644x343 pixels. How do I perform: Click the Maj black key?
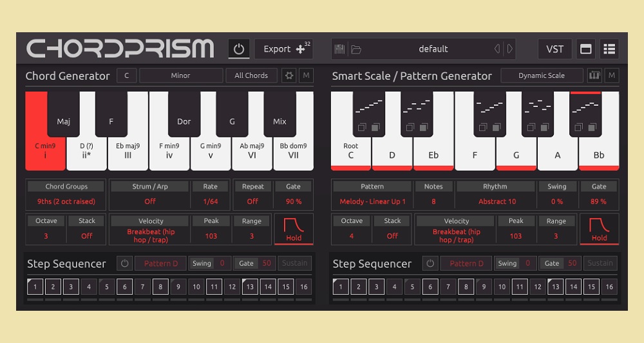(63, 114)
